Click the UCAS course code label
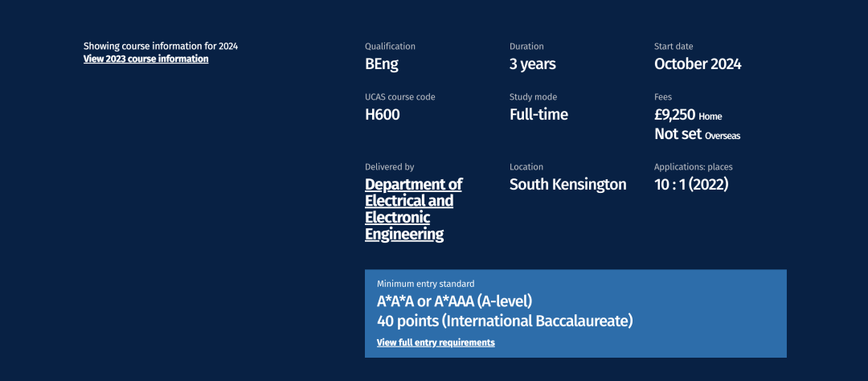Viewport: 868px width, 381px height. coord(399,97)
